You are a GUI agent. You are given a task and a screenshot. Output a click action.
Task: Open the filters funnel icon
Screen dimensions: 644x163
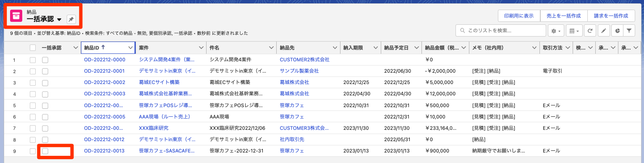coord(629,31)
